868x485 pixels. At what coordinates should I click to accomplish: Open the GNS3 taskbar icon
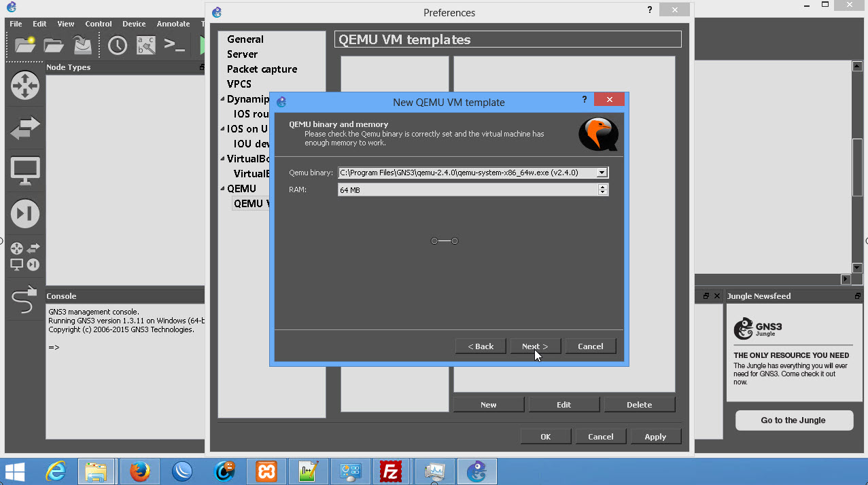[477, 471]
